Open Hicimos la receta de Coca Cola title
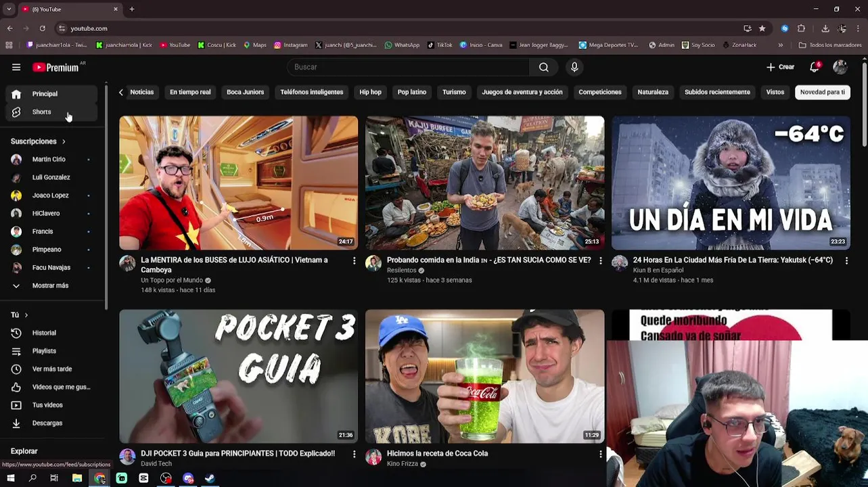Screen dimensions: 868x487 437,454
